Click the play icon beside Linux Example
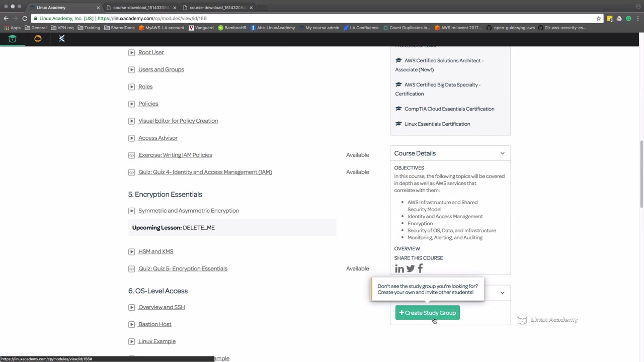 [x=131, y=341]
